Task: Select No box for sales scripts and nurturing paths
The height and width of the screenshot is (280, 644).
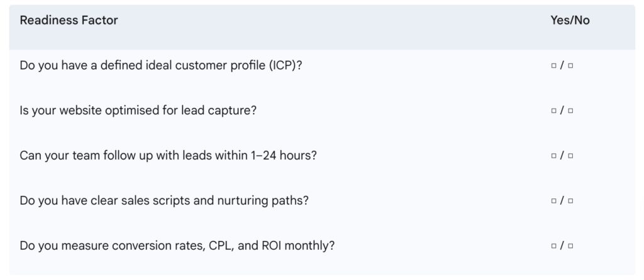Action: (x=570, y=201)
